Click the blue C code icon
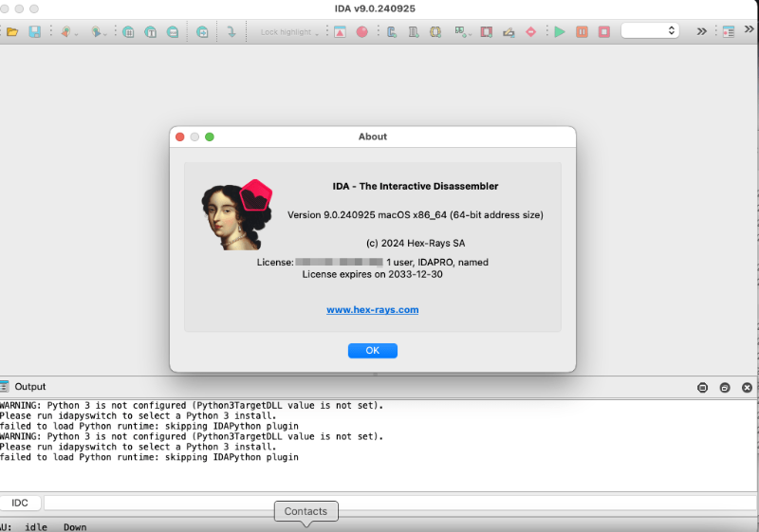759x532 pixels. [x=392, y=32]
